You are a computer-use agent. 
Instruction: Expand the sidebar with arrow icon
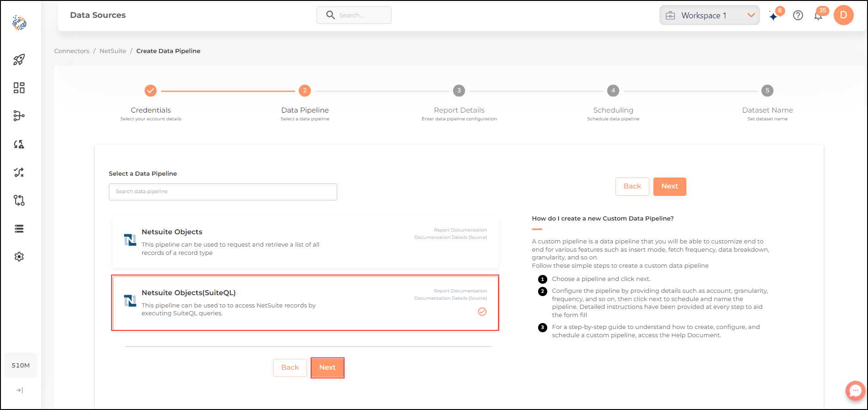pyautogui.click(x=20, y=390)
